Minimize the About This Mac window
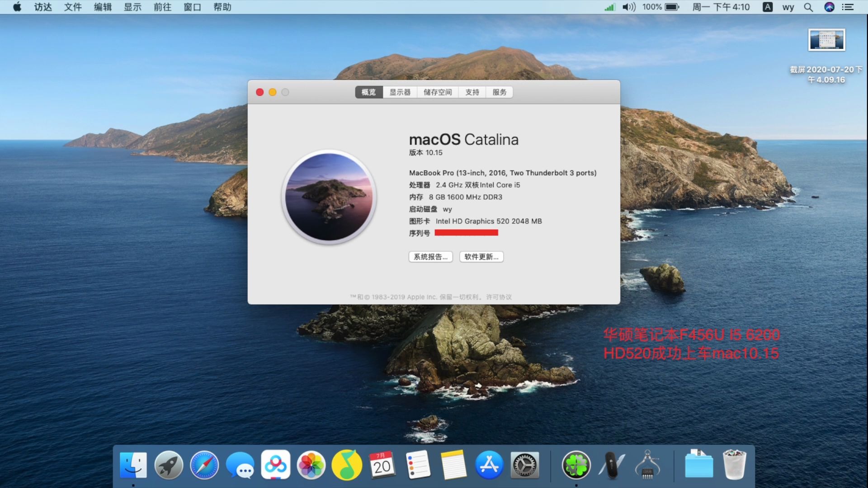Screen dimensions: 868x488 272,92
